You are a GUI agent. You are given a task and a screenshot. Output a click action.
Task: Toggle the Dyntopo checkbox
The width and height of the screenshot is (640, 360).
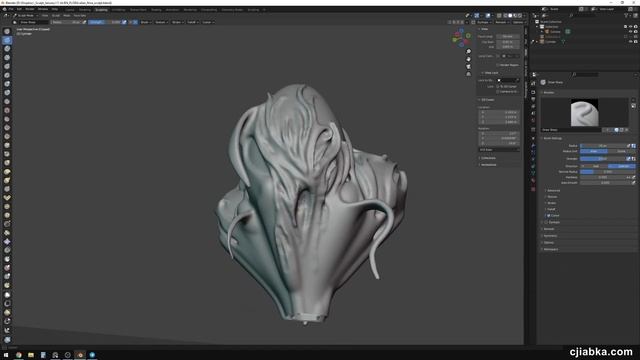546,222
